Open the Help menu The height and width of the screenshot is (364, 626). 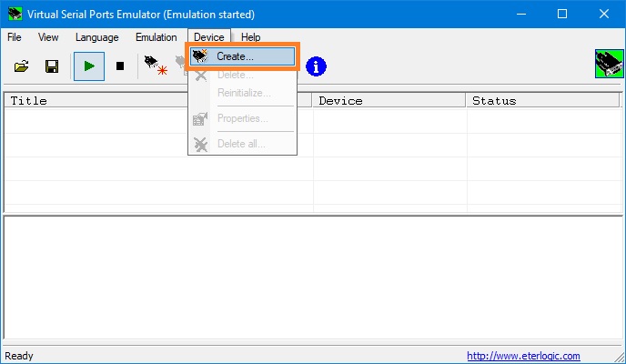[251, 37]
